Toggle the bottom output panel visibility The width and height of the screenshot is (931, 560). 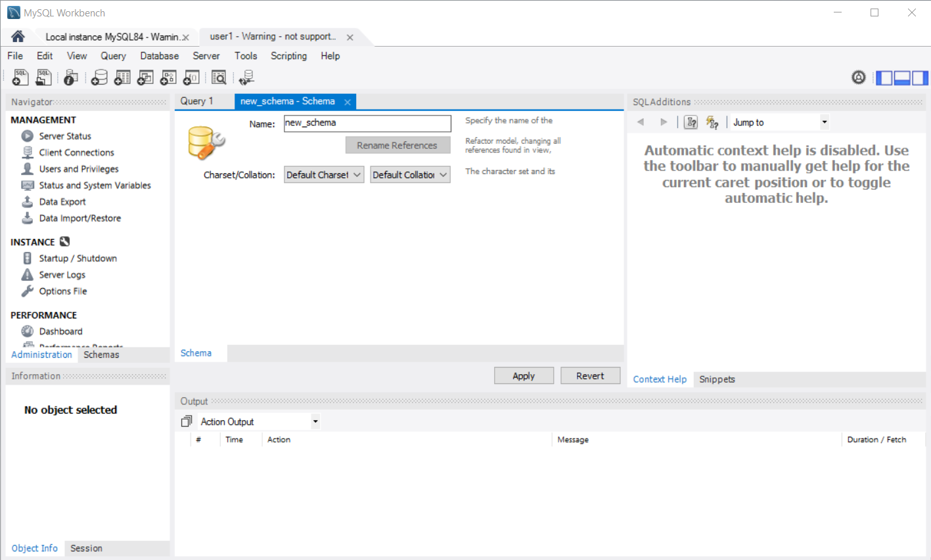[x=902, y=78]
